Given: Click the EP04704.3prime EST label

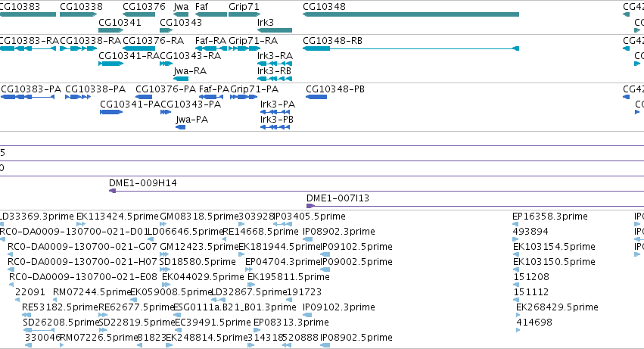Looking at the screenshot, I should point(283,262).
